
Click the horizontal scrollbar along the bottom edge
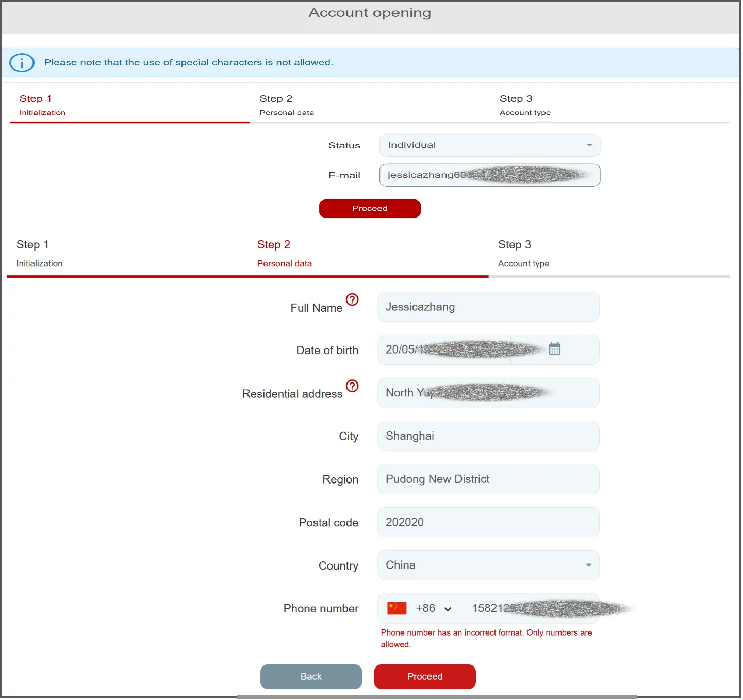437,697
